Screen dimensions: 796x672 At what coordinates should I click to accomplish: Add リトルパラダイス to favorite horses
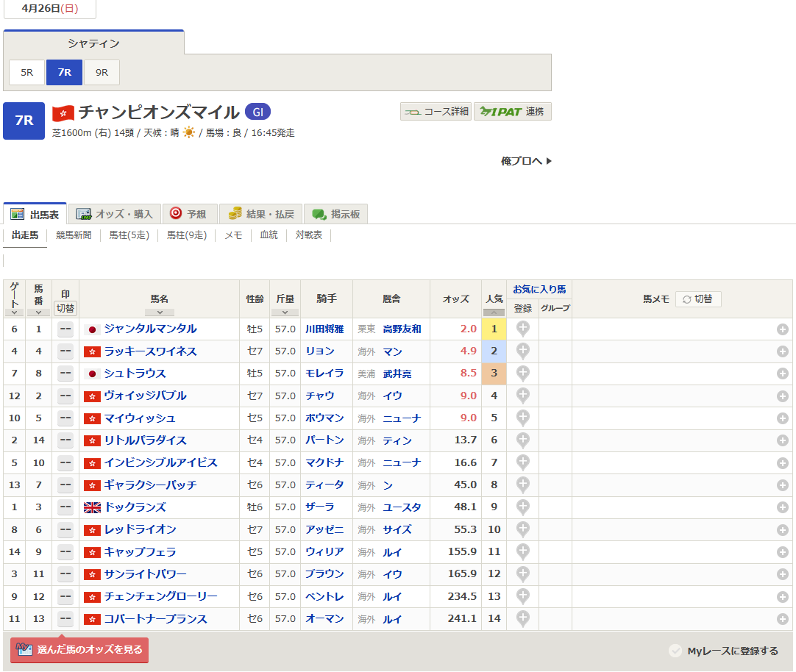(x=523, y=440)
